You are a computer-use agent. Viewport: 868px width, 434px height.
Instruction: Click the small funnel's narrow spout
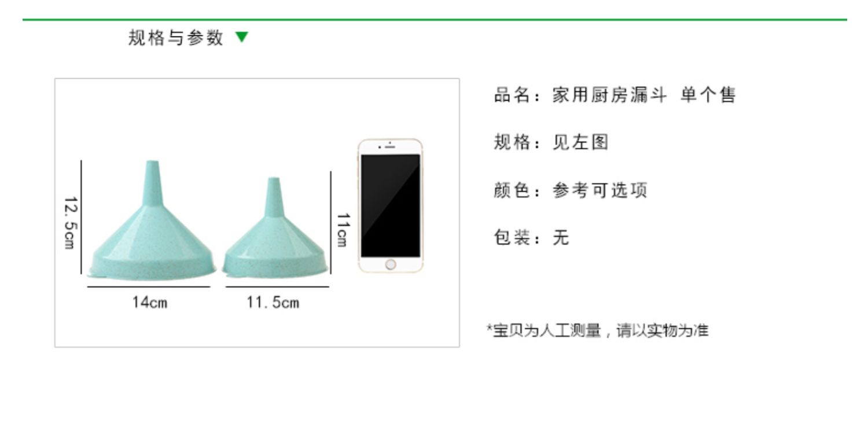point(273,197)
